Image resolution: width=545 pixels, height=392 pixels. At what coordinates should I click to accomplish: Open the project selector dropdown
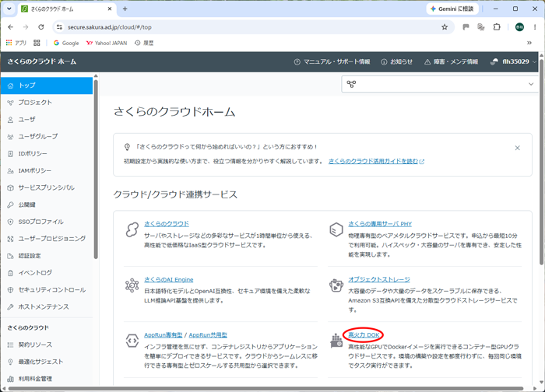[440, 84]
